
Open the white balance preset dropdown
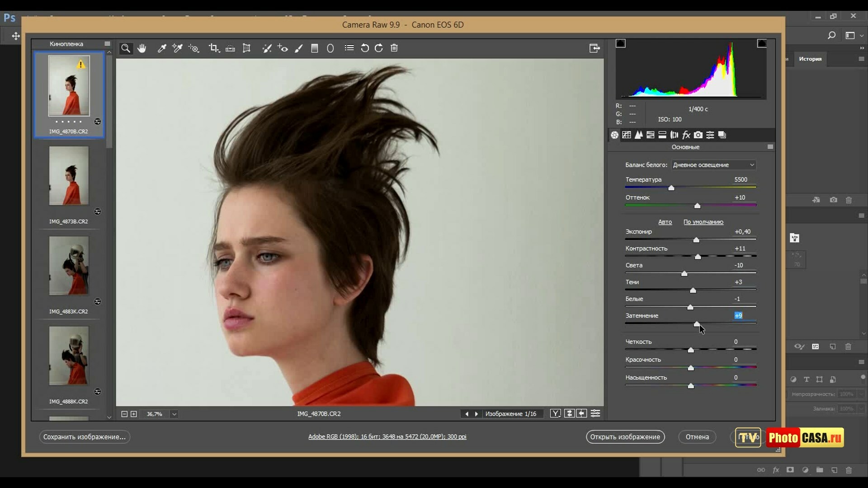click(713, 165)
